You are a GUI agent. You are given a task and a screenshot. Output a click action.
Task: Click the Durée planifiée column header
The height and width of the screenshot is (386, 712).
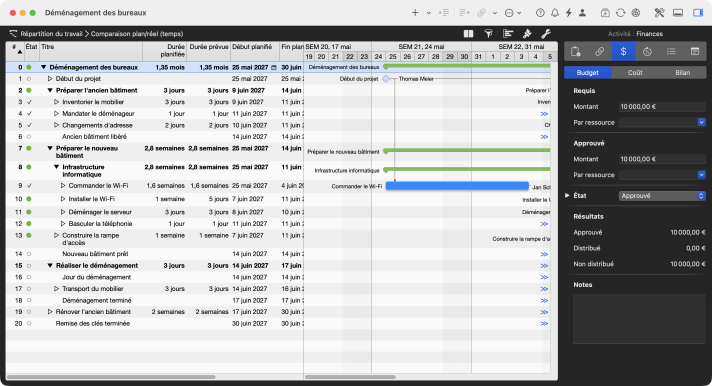163,50
